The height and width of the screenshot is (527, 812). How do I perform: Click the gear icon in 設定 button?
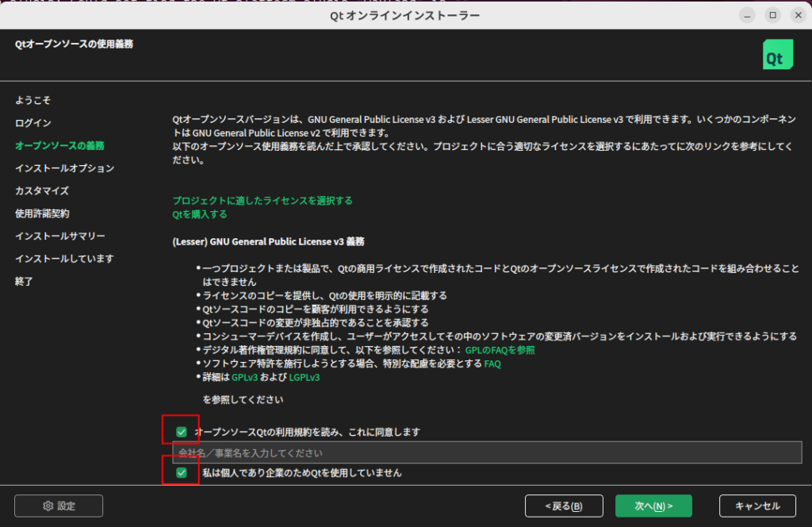(x=48, y=506)
